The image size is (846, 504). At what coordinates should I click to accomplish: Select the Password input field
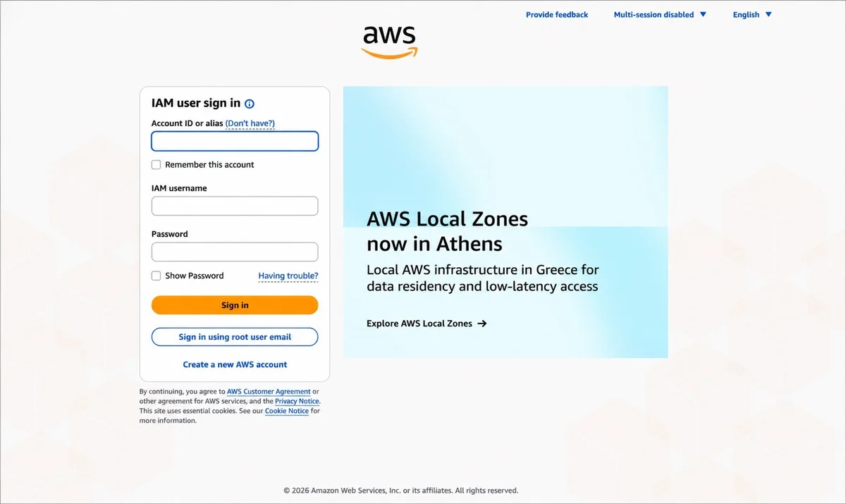(235, 252)
